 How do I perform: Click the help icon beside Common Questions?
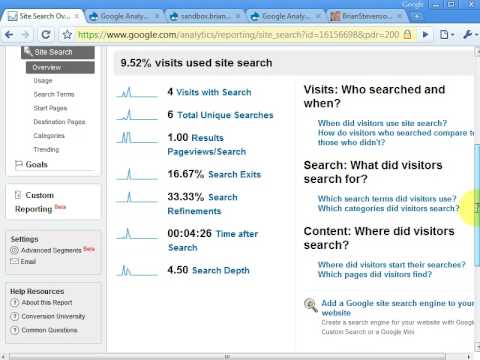click(14, 330)
